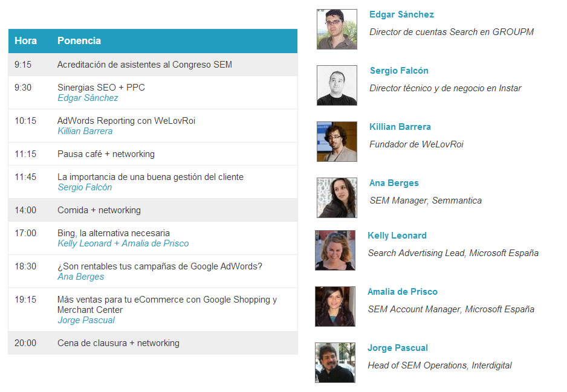Click Jorge Pascual's name in speaker list
567x392 pixels.
pos(397,348)
